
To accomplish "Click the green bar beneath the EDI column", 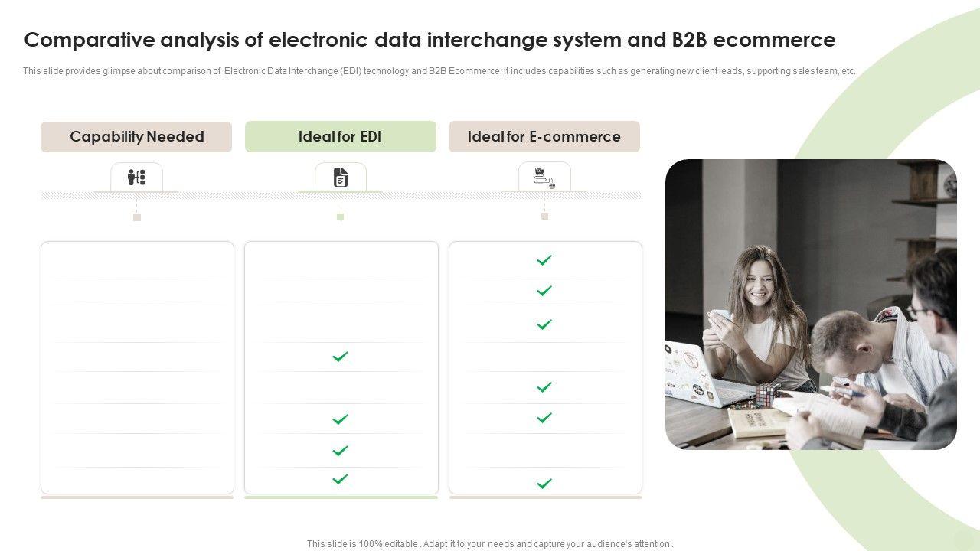I will tap(341, 497).
